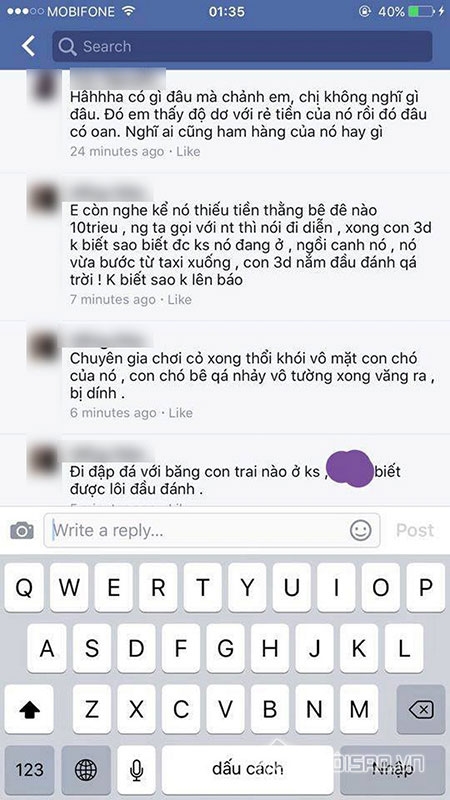This screenshot has width=450, height=800.
Task: Like the comment from 6 minutes ago
Action: tap(181, 413)
